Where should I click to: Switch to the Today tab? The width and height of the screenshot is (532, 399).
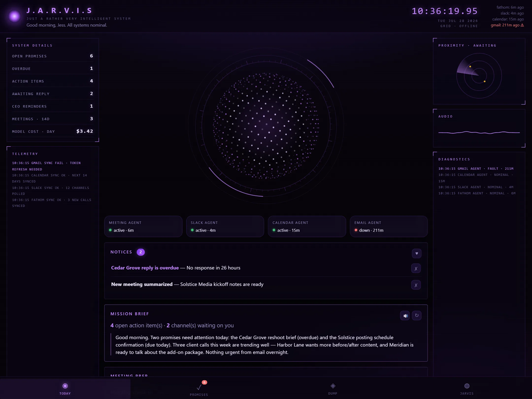point(65,389)
